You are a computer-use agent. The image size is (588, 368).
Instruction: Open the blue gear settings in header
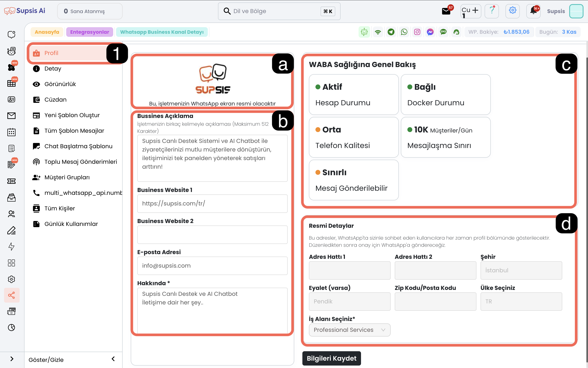pos(513,11)
